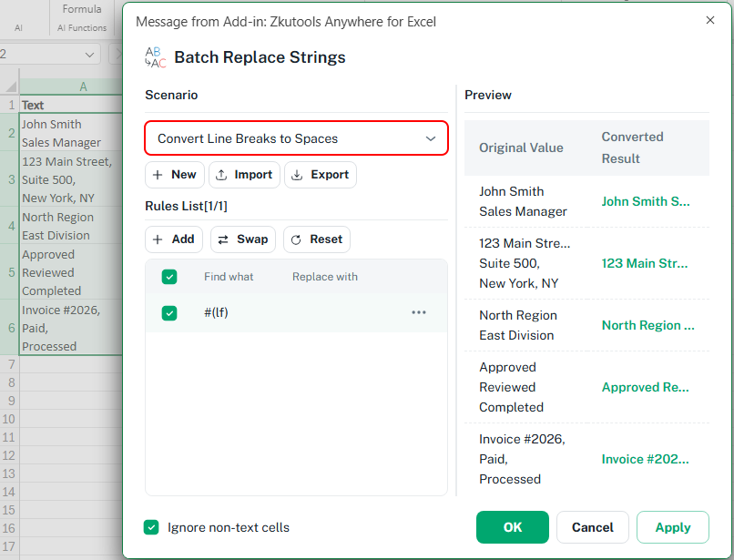Select the John Smith Sales Manager cell in Excel
Screen dimensions: 734x560
coord(71,133)
